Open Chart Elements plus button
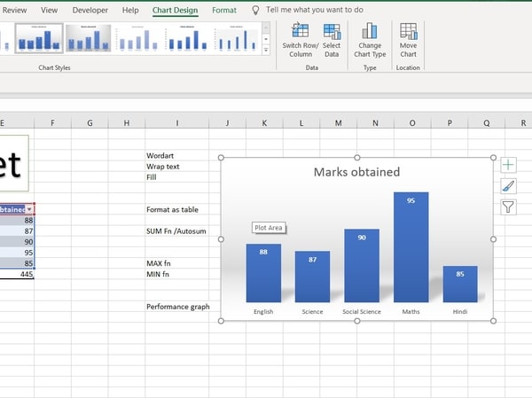 (508, 165)
